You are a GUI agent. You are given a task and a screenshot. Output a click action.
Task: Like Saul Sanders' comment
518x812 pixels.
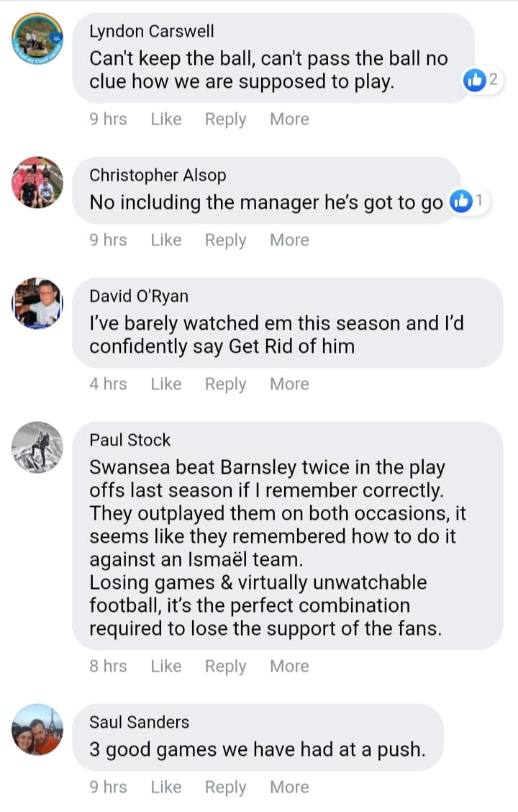(x=165, y=788)
